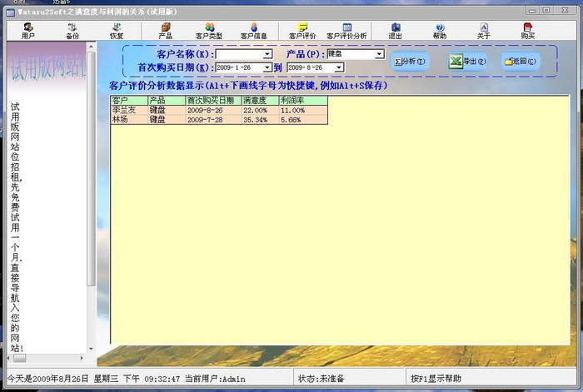Click the 返回 (Return) button
The width and height of the screenshot is (583, 392).
pyautogui.click(x=521, y=62)
